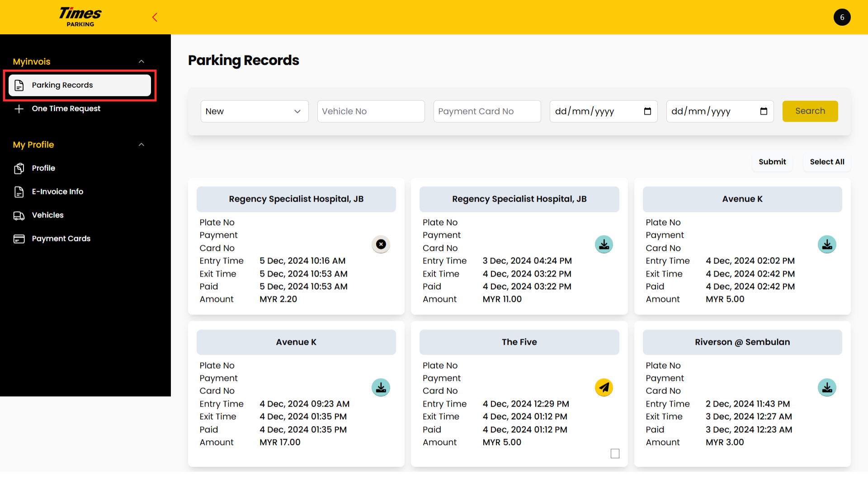Open calendar picker of second date field
The image size is (868, 488).
[764, 111]
